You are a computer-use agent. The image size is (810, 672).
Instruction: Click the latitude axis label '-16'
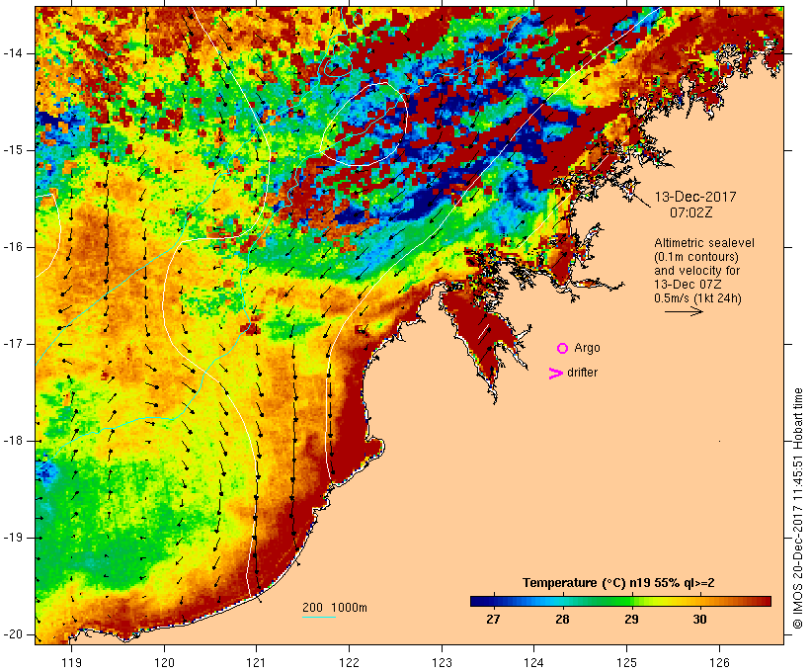click(x=13, y=247)
